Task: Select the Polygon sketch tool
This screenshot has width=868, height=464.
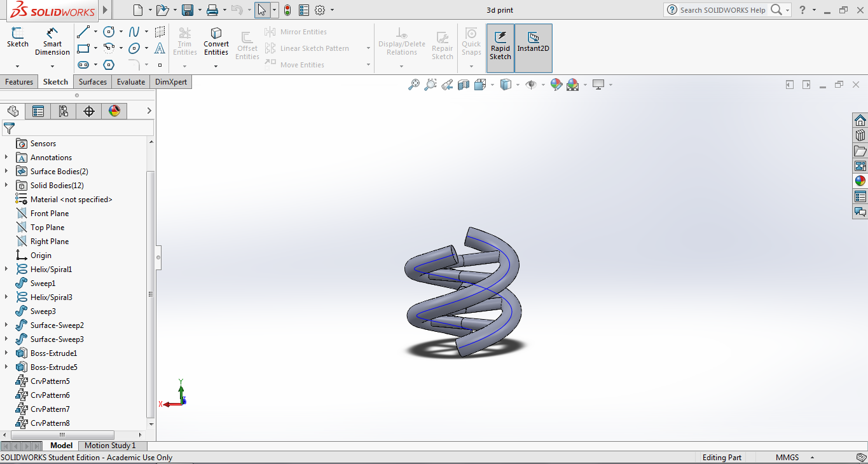Action: click(x=109, y=65)
